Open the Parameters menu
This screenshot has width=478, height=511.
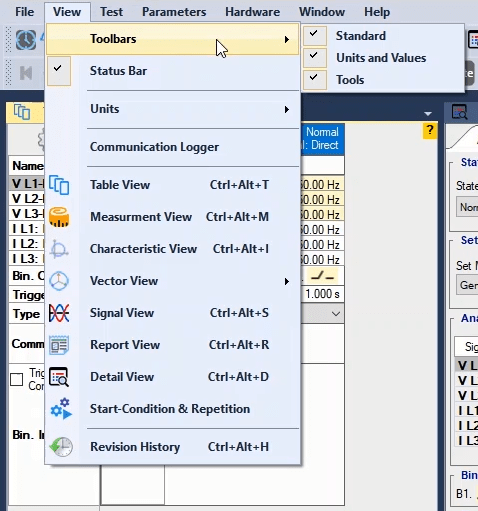174,12
